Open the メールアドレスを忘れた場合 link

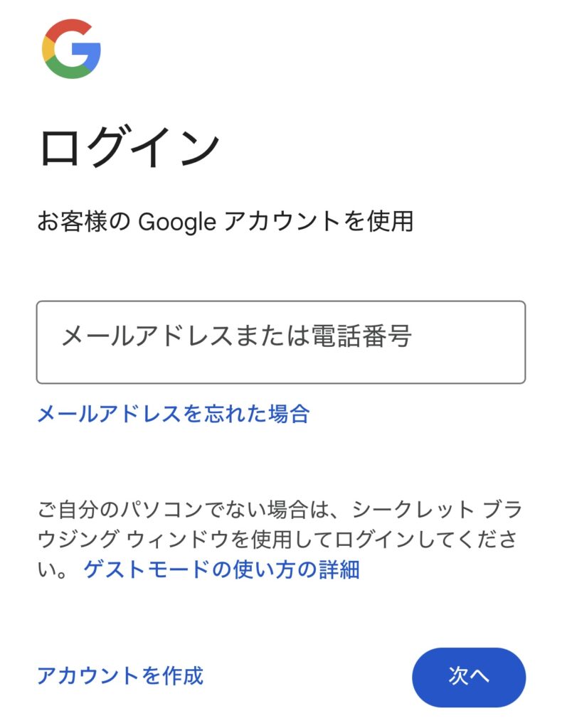[173, 413]
